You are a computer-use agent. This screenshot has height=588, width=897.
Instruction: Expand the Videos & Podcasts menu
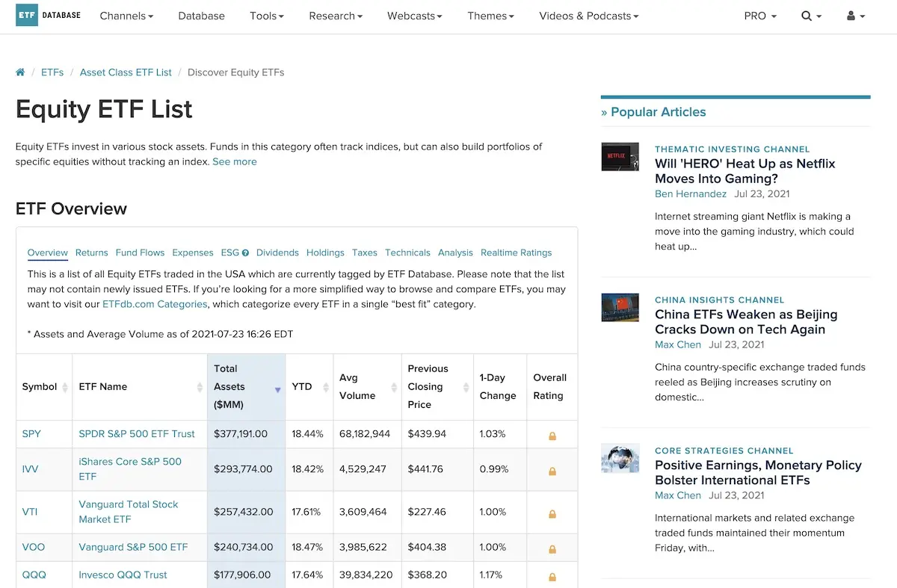590,16
